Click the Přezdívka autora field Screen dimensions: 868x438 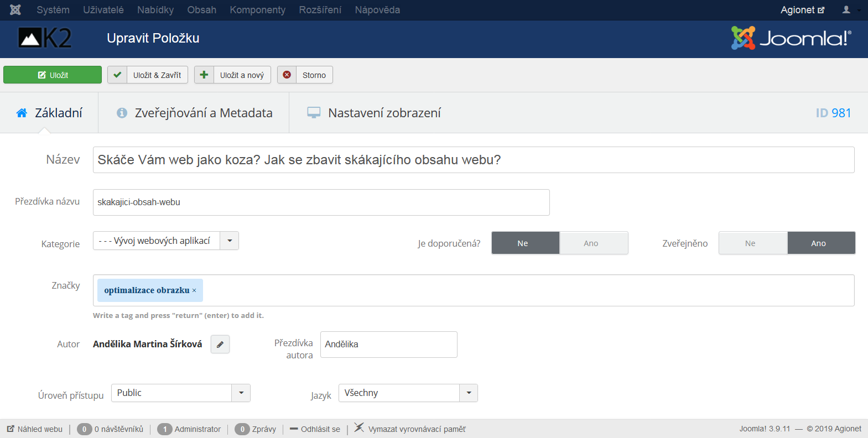(389, 345)
